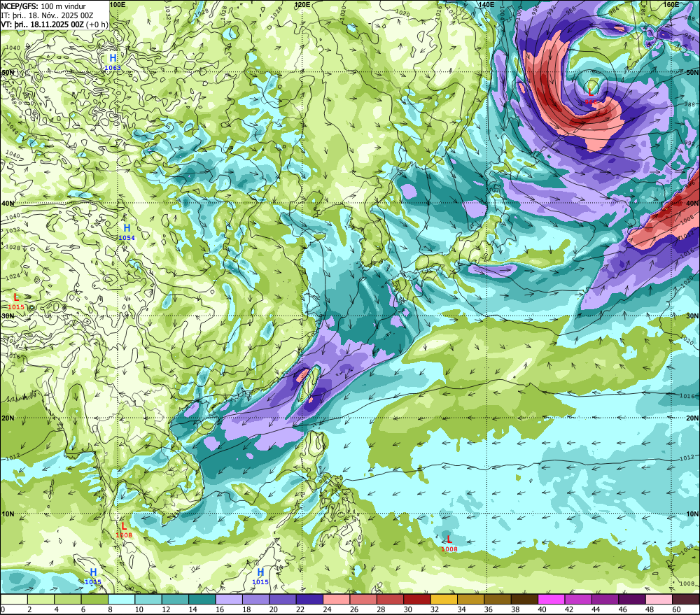Click the 10N label on the right edge
Screen dimensions: 700x615
point(692,514)
